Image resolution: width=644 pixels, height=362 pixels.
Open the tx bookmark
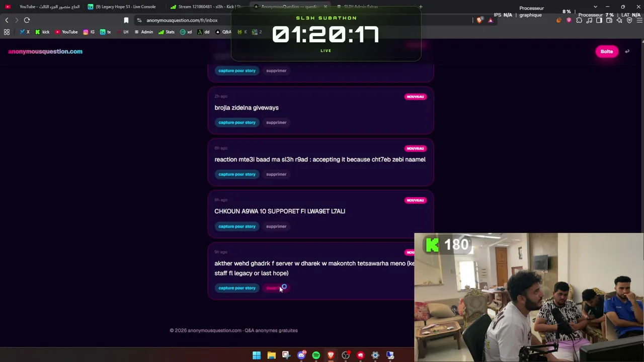105,32
